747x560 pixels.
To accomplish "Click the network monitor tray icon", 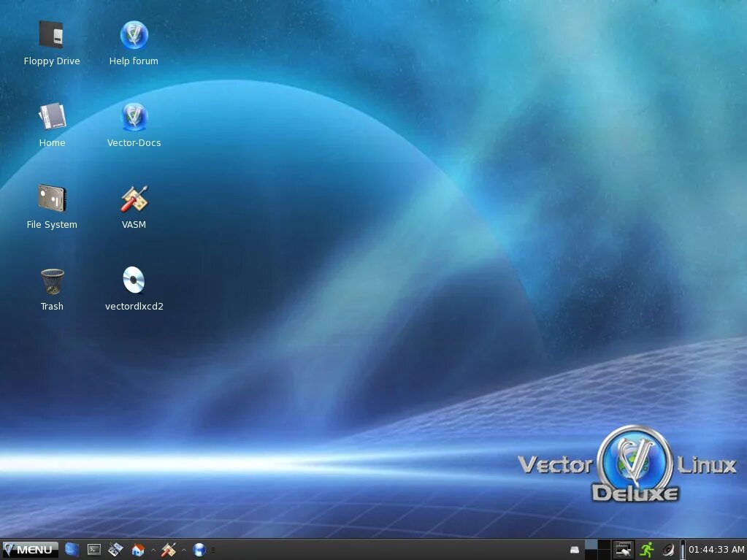I will (x=623, y=550).
